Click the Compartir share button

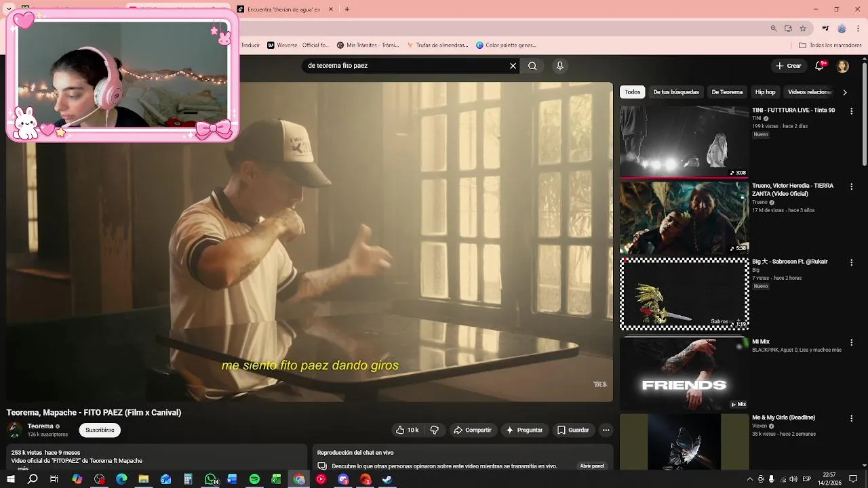point(473,430)
